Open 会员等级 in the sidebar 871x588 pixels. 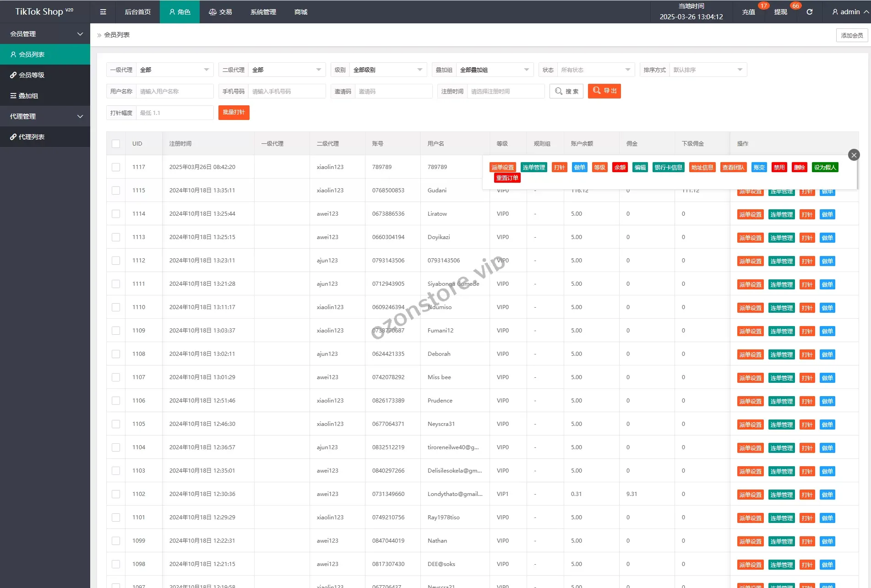click(x=45, y=75)
